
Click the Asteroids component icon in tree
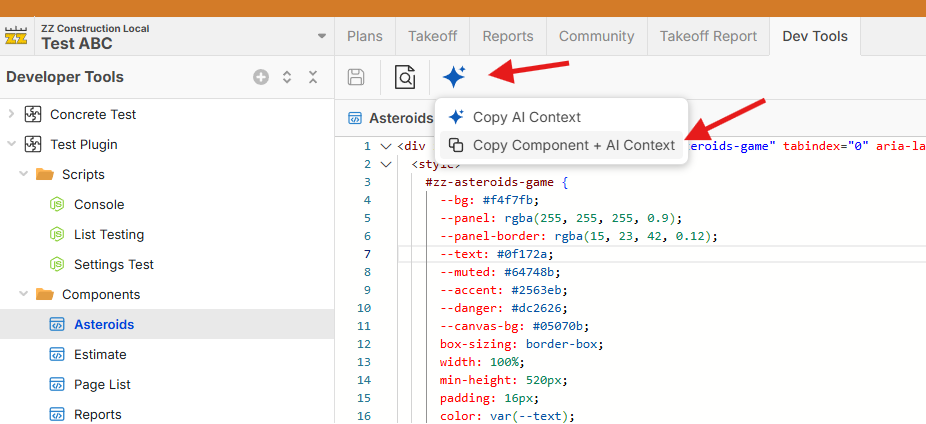point(57,324)
